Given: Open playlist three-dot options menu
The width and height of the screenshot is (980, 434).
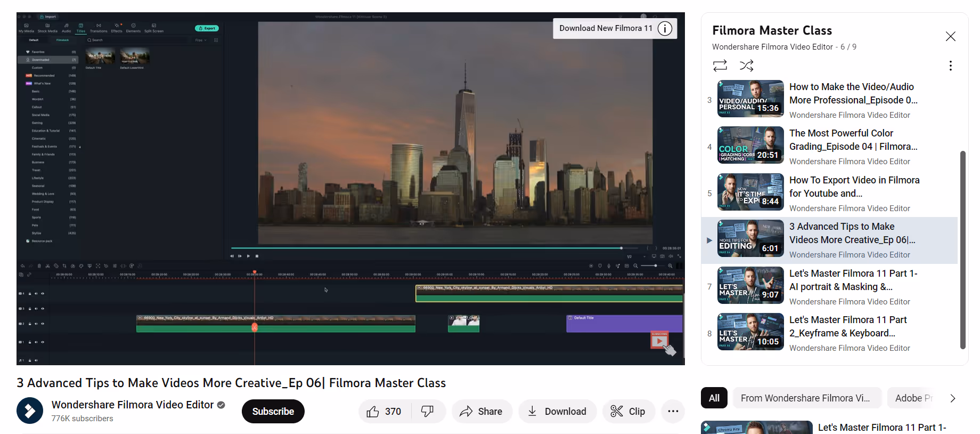Looking at the screenshot, I should pos(950,66).
